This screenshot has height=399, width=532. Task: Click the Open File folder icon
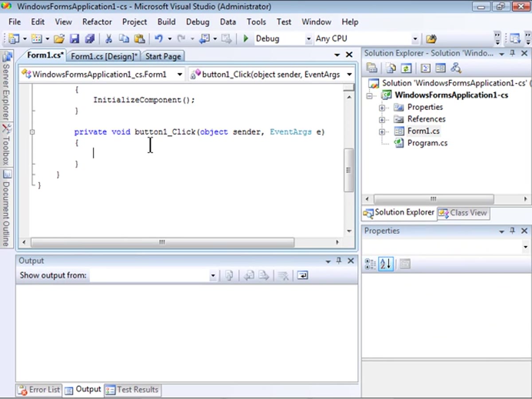pos(59,39)
